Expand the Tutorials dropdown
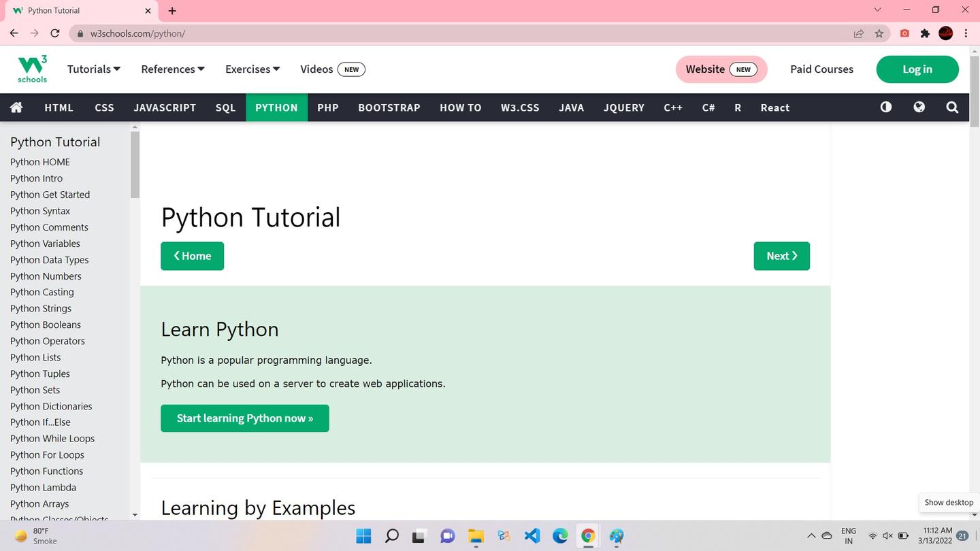980x551 pixels. click(94, 69)
